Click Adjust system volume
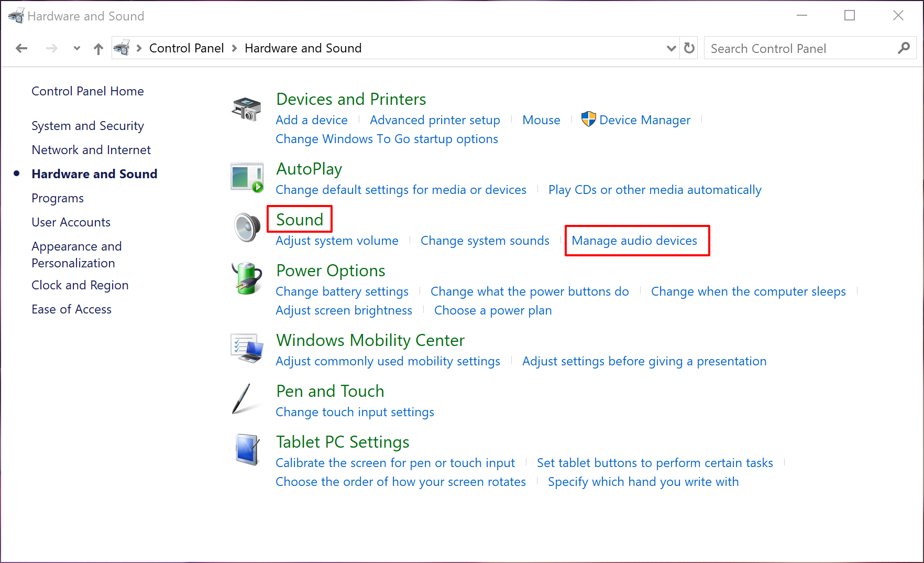The image size is (924, 563). pos(337,241)
